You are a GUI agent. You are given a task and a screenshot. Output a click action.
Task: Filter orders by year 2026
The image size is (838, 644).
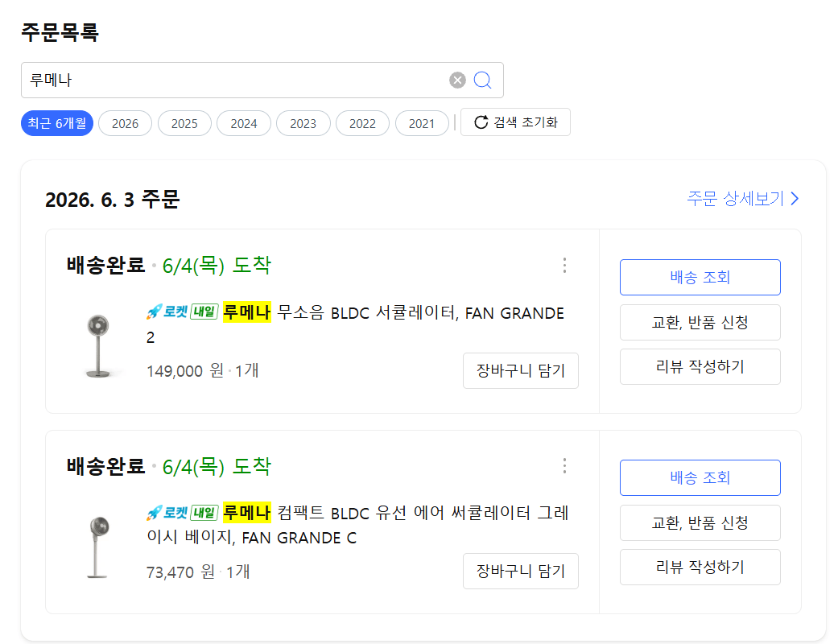coord(125,123)
